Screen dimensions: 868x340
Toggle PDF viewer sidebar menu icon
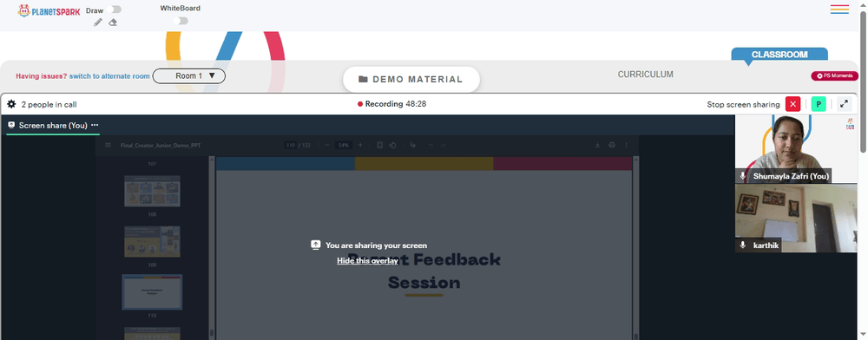point(108,145)
